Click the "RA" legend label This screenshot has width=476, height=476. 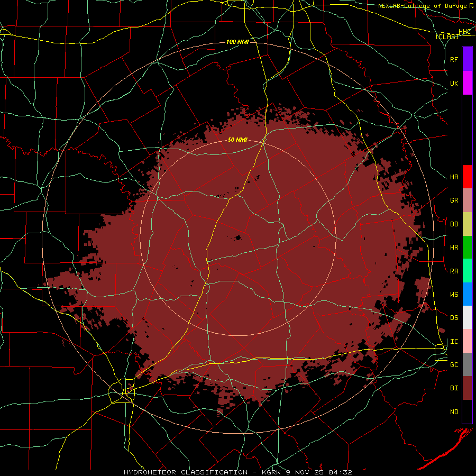(x=454, y=271)
